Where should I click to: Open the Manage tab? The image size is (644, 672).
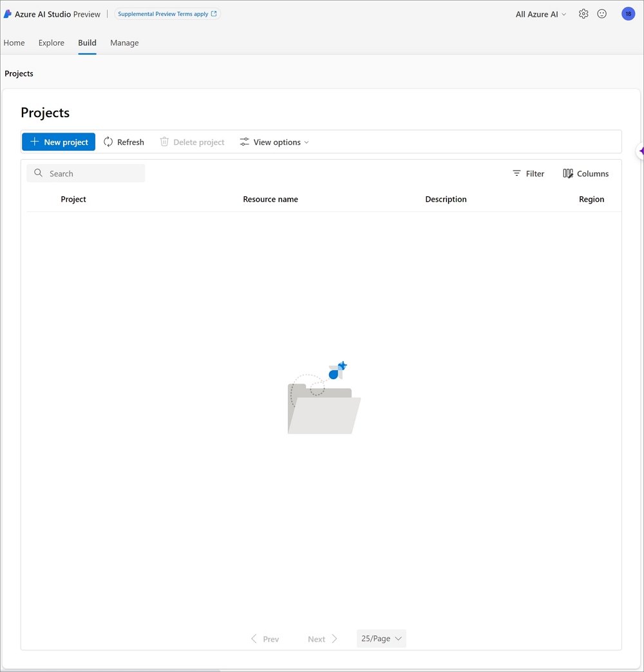click(124, 43)
